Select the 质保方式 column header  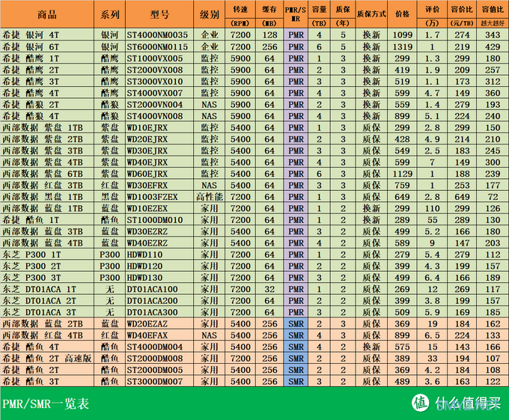371,15
